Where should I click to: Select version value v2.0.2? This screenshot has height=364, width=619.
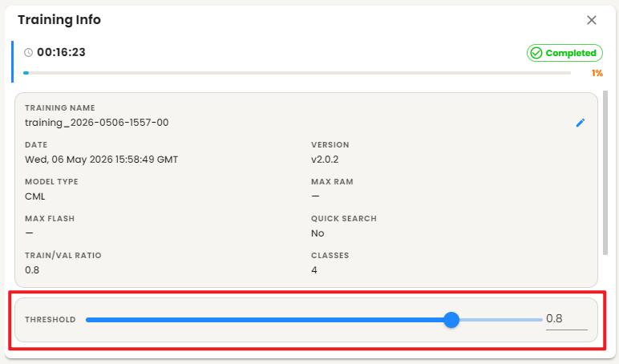coord(325,160)
